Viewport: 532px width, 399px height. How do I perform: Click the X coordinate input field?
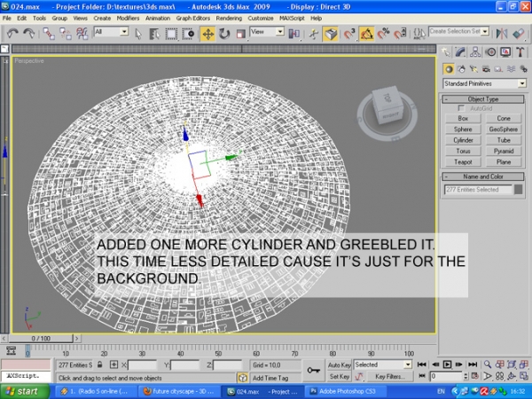tap(142, 365)
